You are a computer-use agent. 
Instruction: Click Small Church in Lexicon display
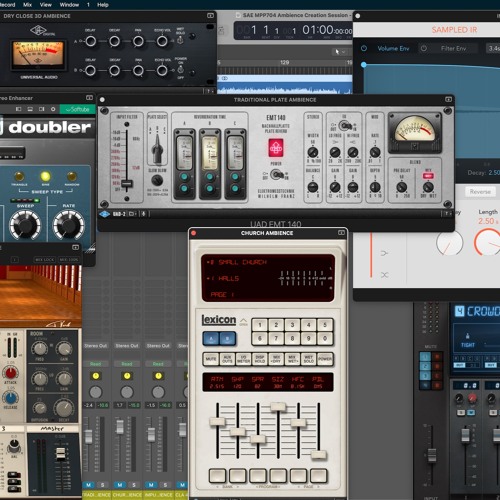242,262
